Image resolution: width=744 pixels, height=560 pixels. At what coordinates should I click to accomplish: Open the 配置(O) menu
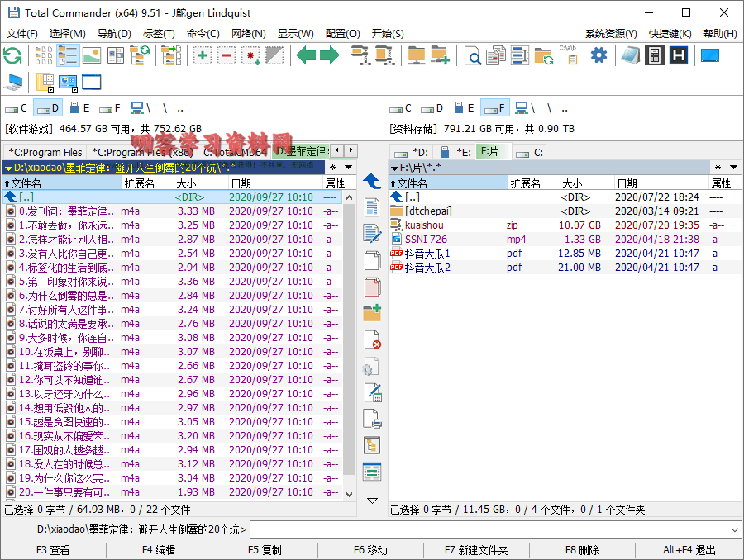pyautogui.click(x=342, y=34)
